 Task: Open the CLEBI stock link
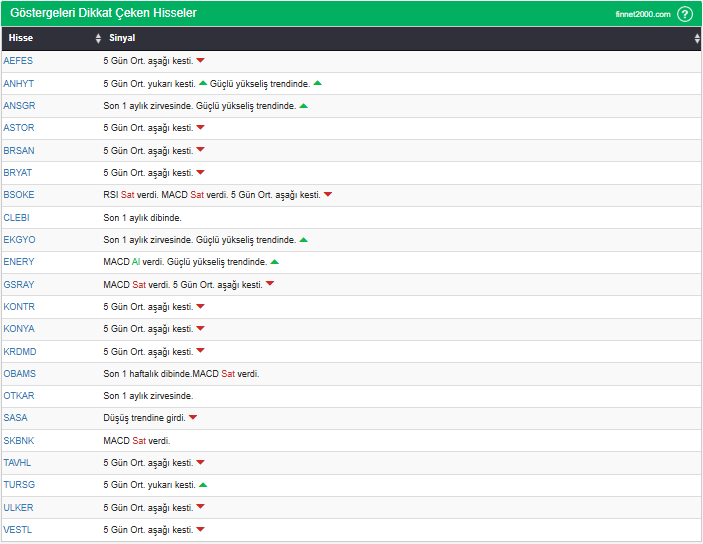[x=17, y=218]
